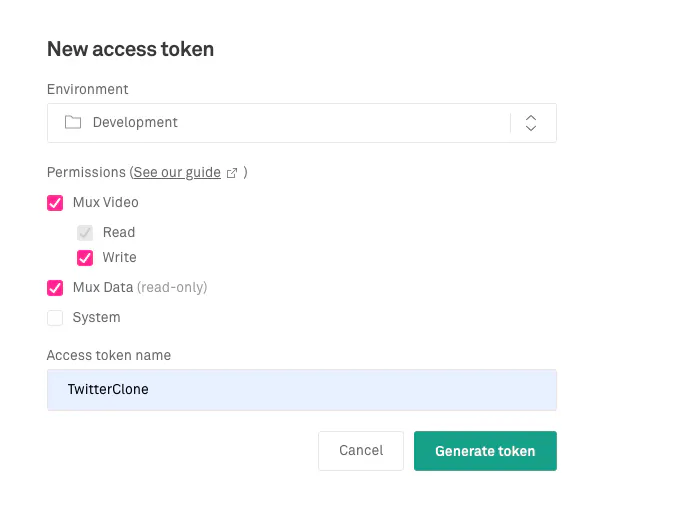Click the Read label text
Viewport: 674px width, 505px height.
click(x=119, y=233)
